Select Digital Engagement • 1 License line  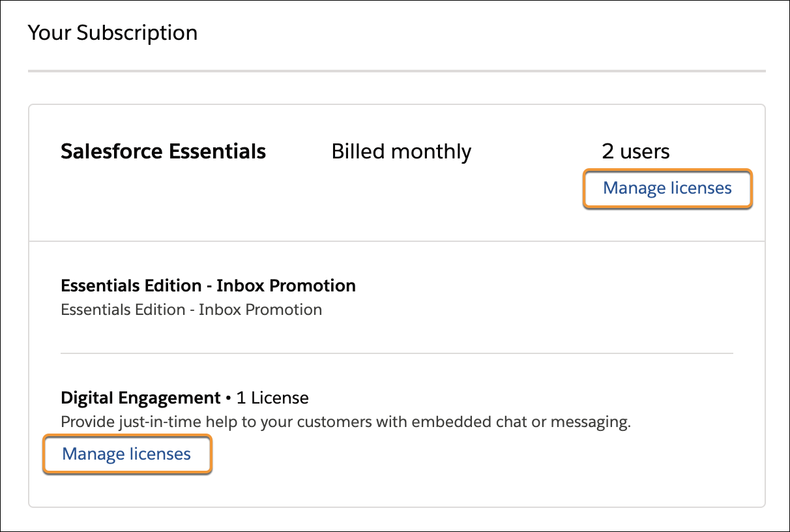[184, 398]
